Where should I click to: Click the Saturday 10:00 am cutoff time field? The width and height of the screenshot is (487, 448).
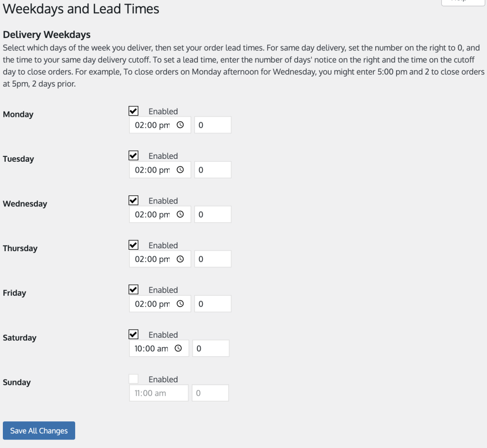tap(159, 348)
